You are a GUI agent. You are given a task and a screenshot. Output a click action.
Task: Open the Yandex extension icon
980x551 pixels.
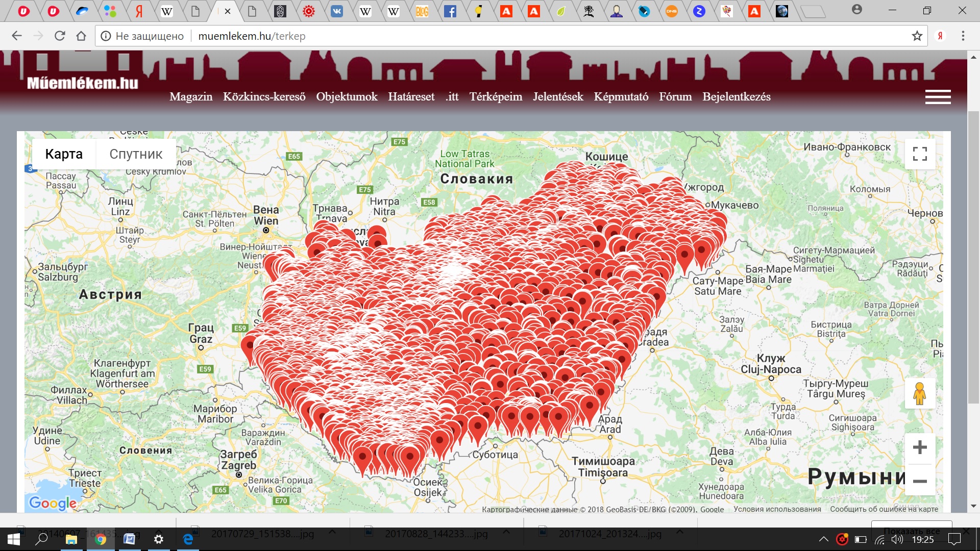pos(940,36)
